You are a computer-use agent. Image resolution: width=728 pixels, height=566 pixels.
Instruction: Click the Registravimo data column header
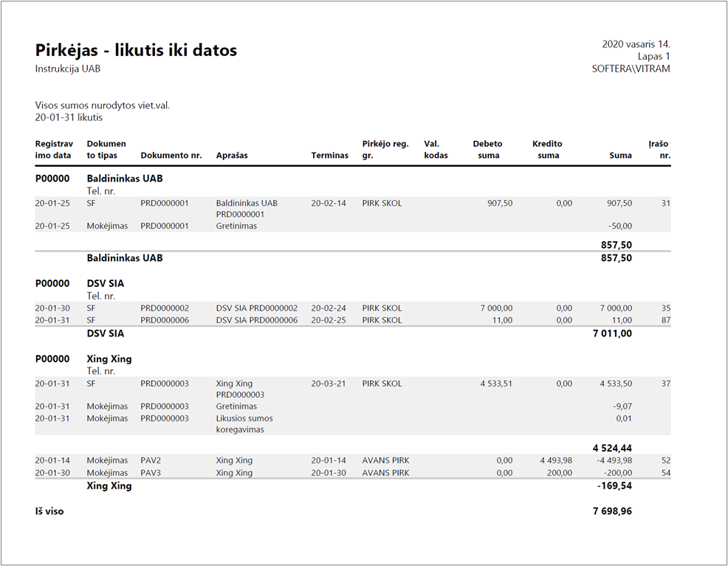click(x=54, y=149)
